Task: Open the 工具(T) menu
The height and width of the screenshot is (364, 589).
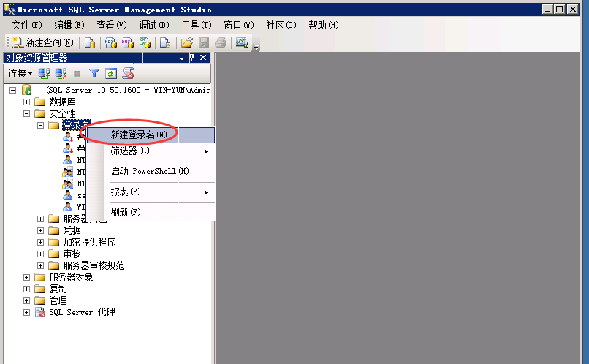Action: click(197, 25)
